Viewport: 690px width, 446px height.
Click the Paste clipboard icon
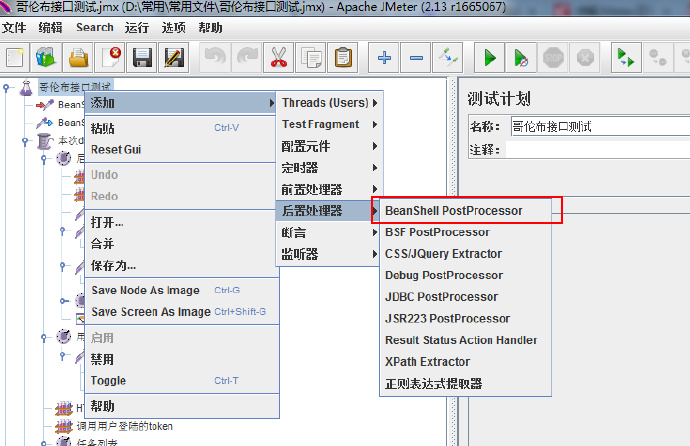[343, 58]
